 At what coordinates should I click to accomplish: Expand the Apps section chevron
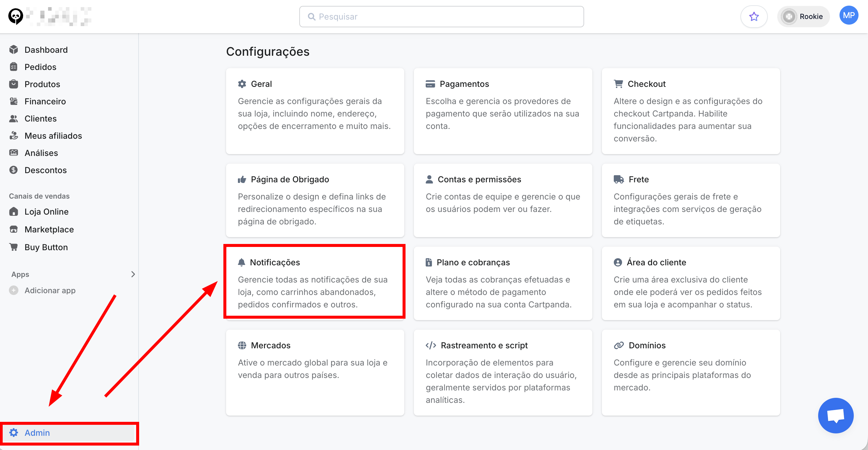tap(133, 274)
